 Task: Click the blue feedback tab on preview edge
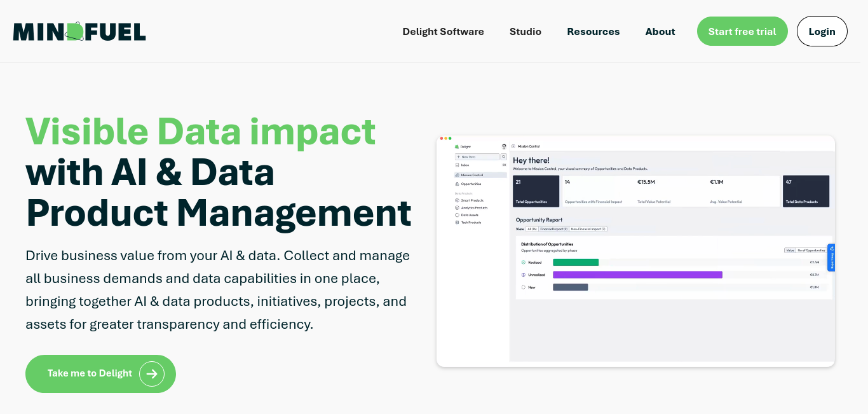(x=831, y=258)
